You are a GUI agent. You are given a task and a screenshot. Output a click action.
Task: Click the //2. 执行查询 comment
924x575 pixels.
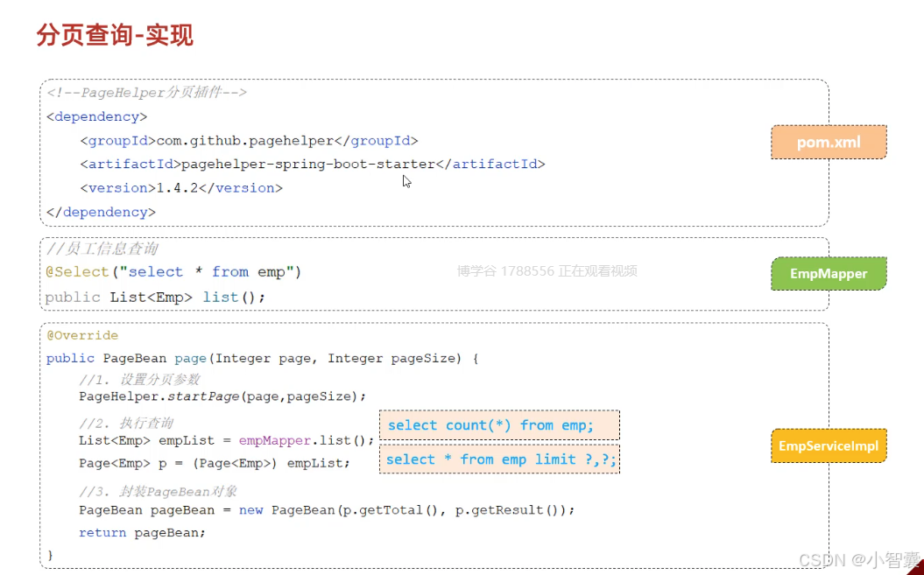(x=126, y=423)
